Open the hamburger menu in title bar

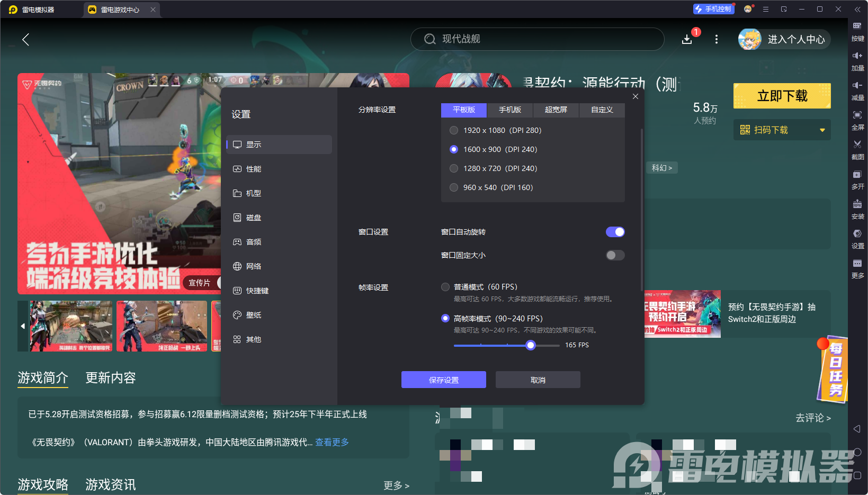[765, 9]
